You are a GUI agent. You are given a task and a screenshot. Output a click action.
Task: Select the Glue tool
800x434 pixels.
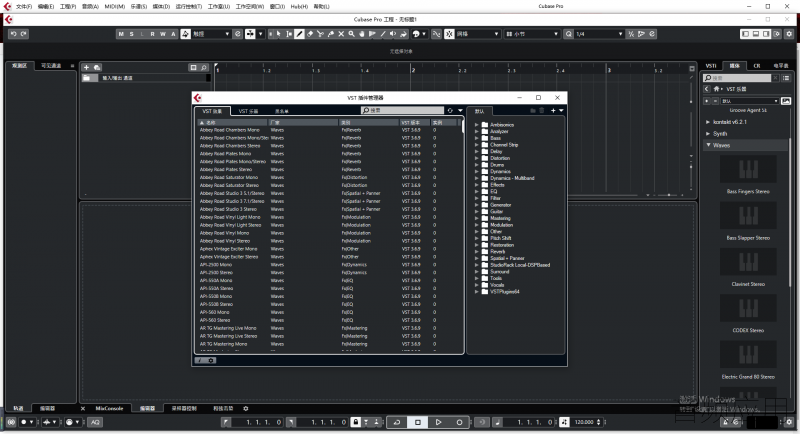click(331, 34)
